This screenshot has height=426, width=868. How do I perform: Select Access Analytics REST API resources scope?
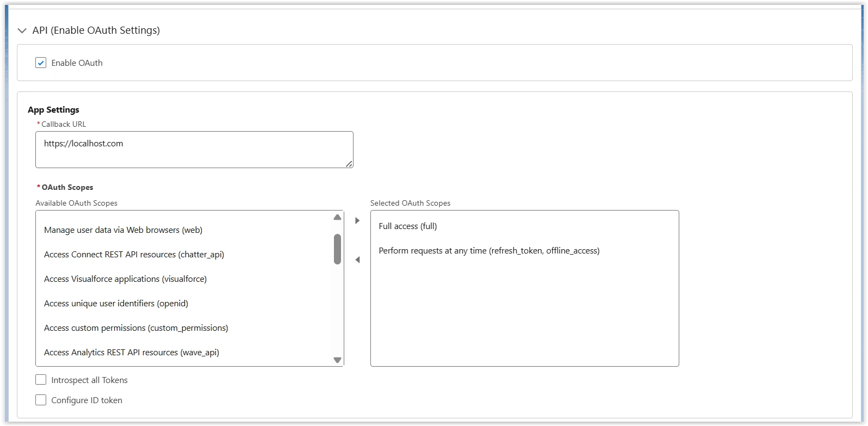click(x=132, y=353)
